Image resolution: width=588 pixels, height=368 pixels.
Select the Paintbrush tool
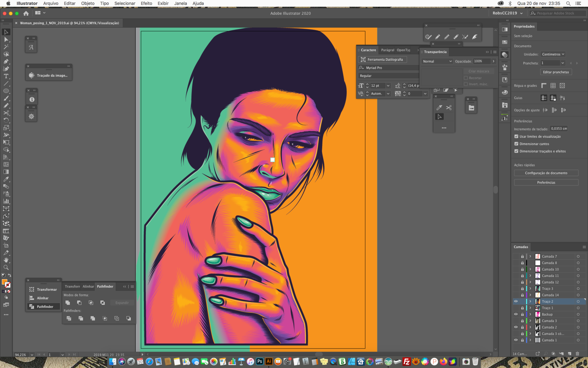coord(6,98)
